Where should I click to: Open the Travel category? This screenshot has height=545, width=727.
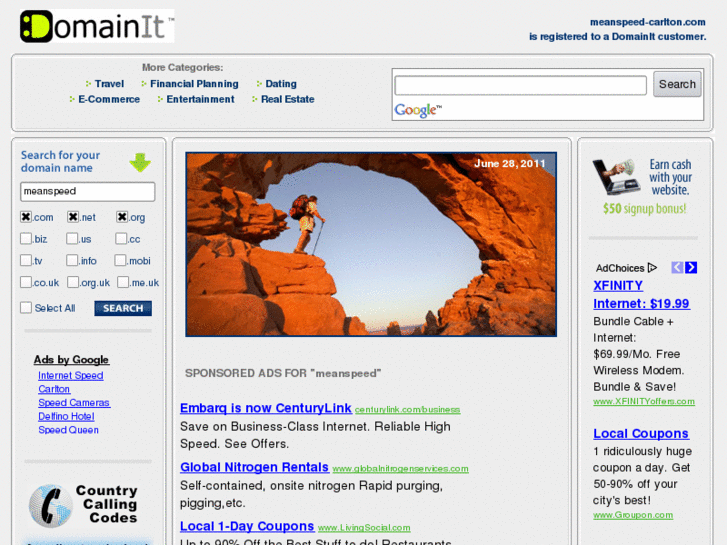click(109, 84)
